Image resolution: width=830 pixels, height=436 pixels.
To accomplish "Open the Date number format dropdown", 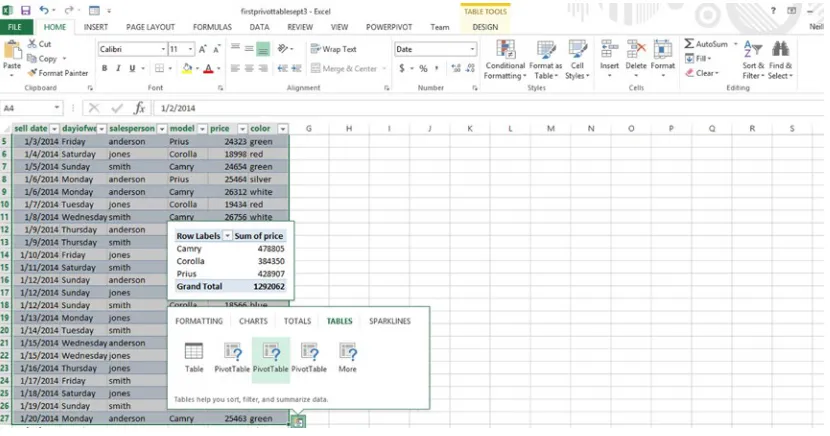I will (x=472, y=49).
